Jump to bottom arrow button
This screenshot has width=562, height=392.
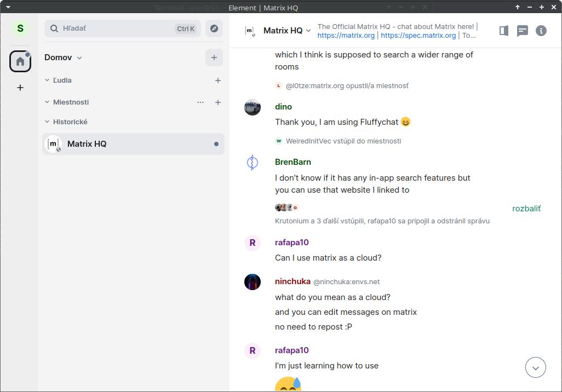(x=536, y=367)
